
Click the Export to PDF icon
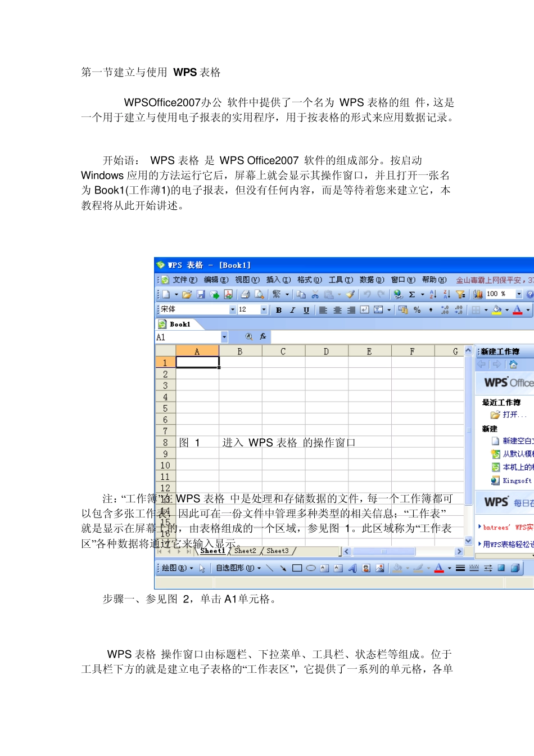(x=228, y=294)
